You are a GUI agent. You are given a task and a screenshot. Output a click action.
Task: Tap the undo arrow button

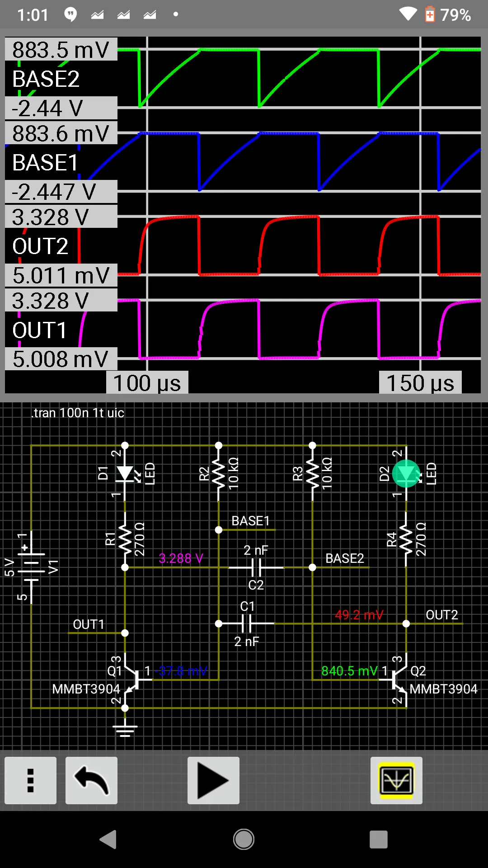tap(91, 780)
